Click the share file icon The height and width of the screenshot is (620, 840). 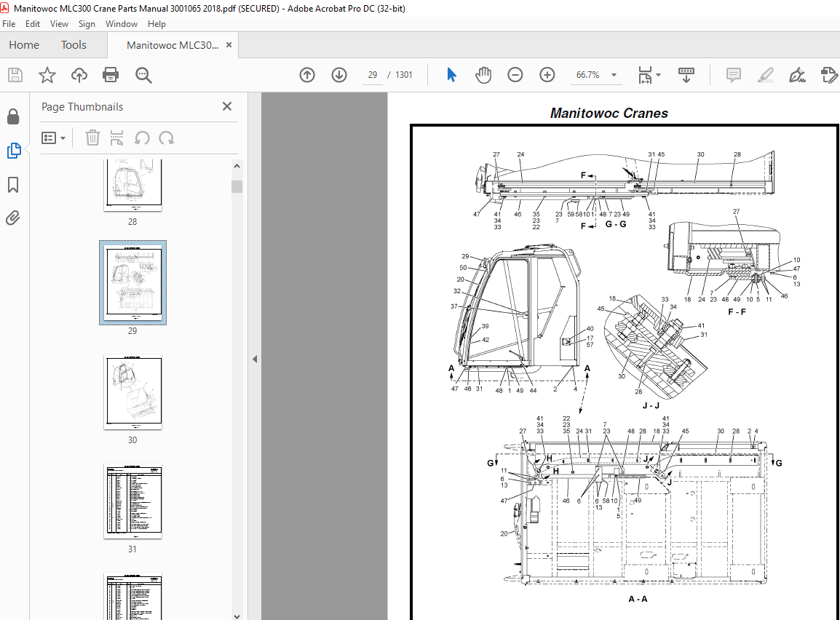pos(829,75)
